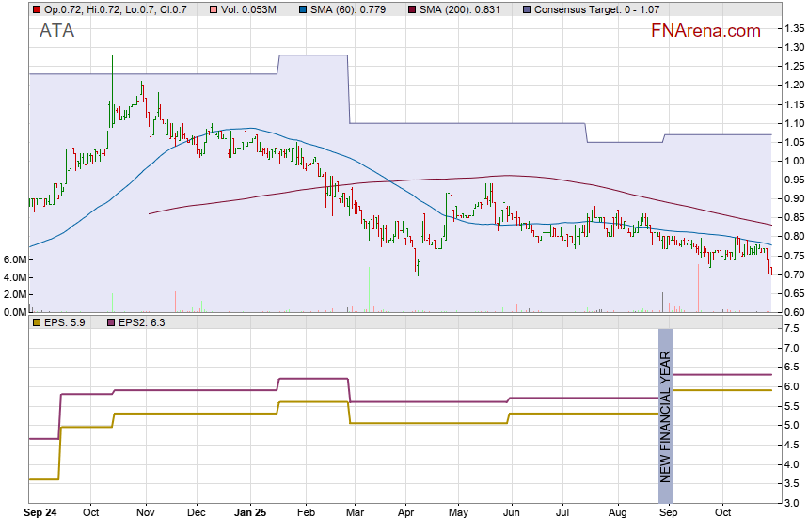The height and width of the screenshot is (532, 808).
Task: Select the Vol: 0.053M legend entry
Action: [247, 9]
